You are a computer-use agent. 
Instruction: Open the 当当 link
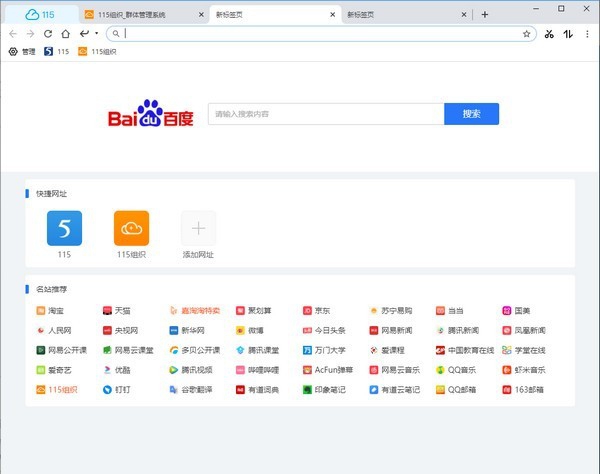pyautogui.click(x=450, y=311)
